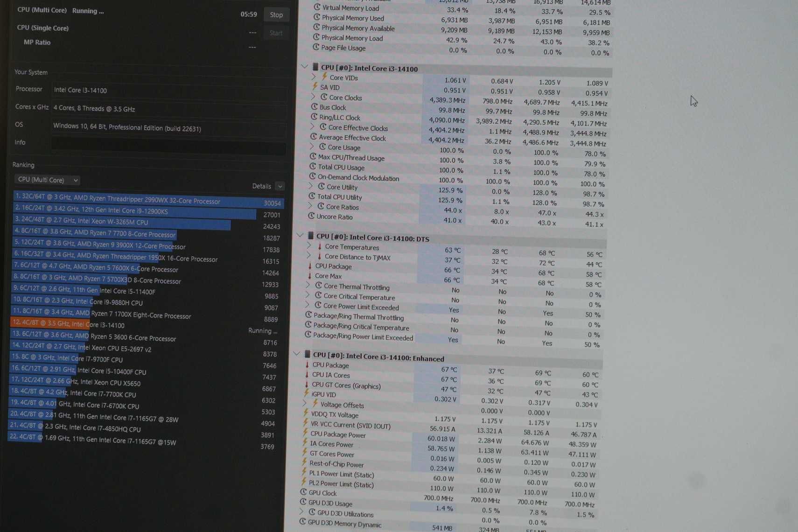Click the 4,389.3 MHz Core Clocks value
Image resolution: width=798 pixels, height=532 pixels.
pos(447,100)
